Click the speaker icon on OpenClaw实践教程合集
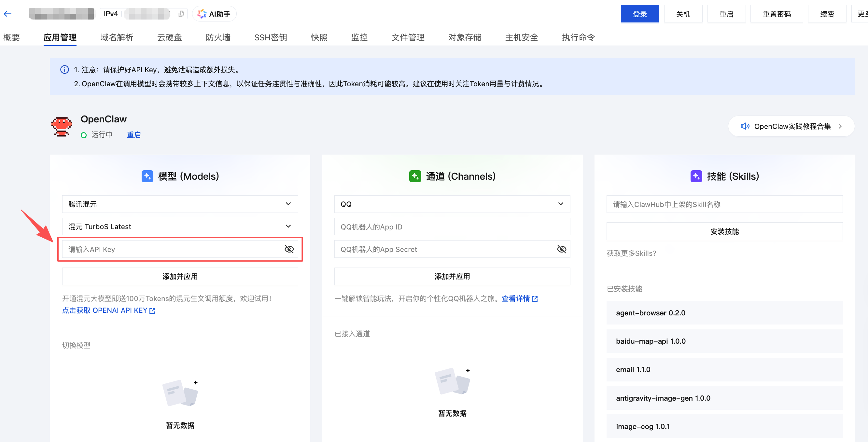Viewport: 868px width, 442px height. click(745, 126)
